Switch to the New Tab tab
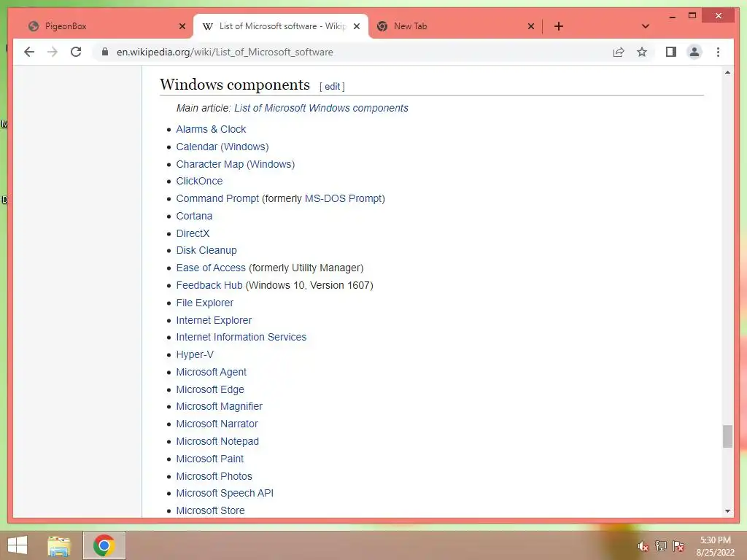Image resolution: width=747 pixels, height=560 pixels. [x=455, y=26]
